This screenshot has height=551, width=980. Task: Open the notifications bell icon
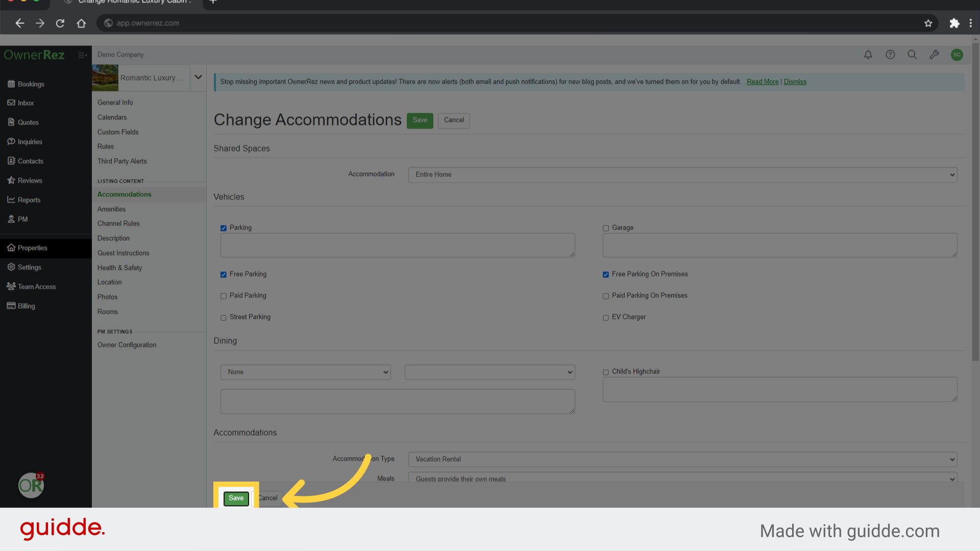[868, 55]
